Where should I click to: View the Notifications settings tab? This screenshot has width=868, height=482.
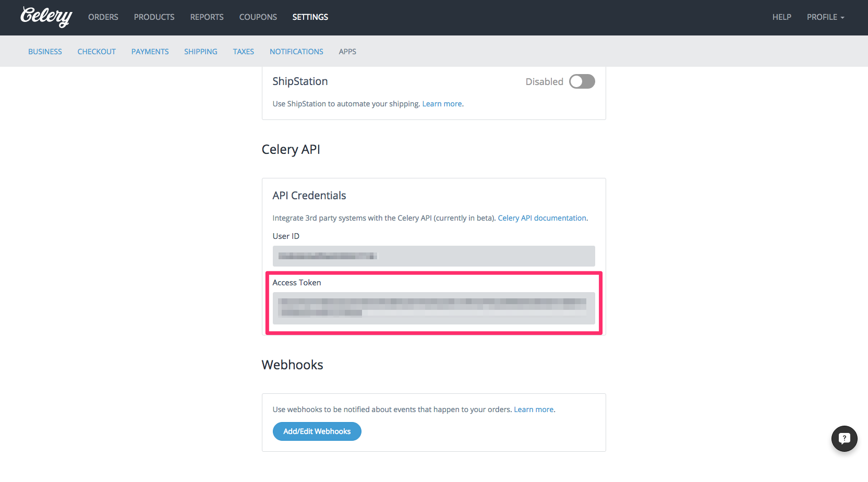296,52
